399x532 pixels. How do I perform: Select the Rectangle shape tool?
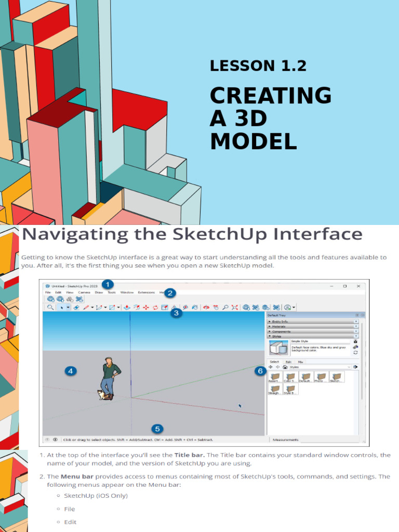click(x=112, y=308)
